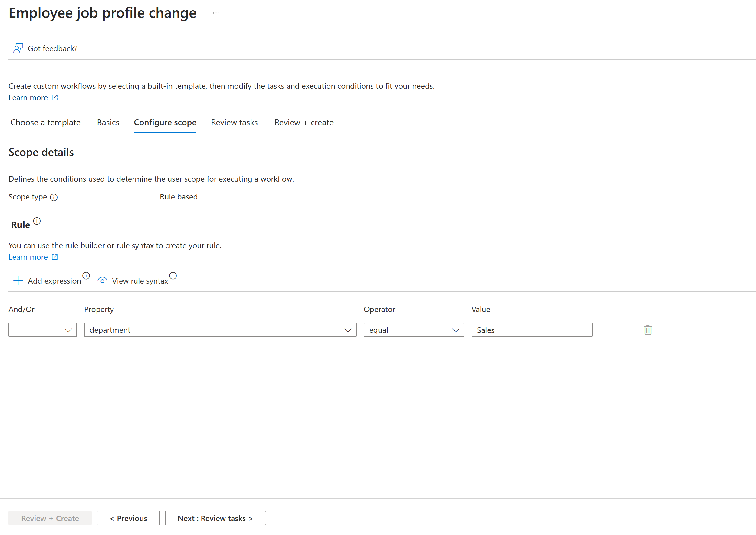Click the Next Review tasks button
756x535 pixels.
click(215, 518)
